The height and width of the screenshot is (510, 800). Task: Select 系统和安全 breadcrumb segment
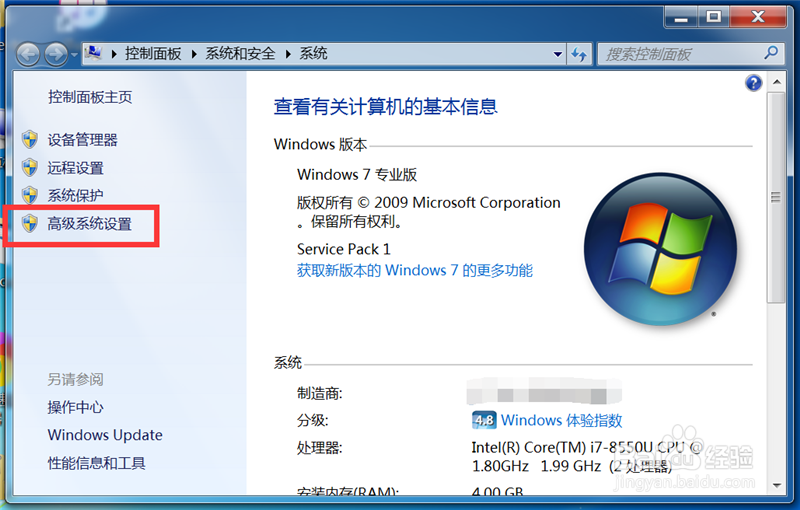point(240,53)
